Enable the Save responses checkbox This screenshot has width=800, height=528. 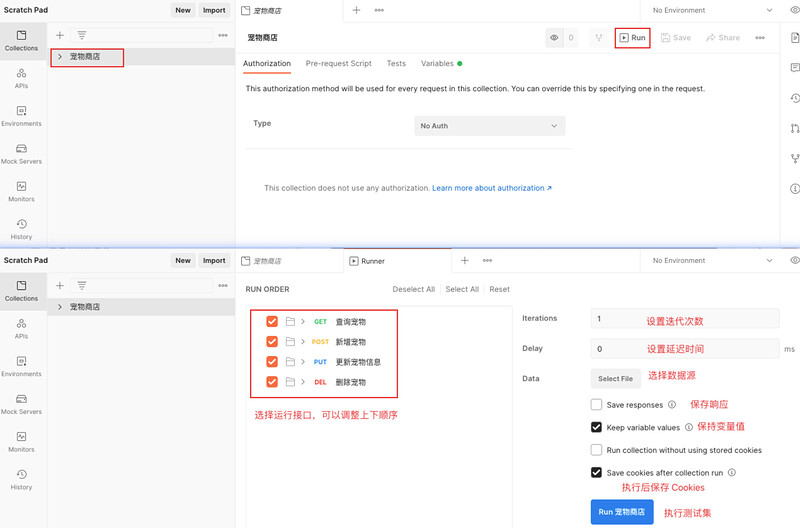pyautogui.click(x=597, y=405)
